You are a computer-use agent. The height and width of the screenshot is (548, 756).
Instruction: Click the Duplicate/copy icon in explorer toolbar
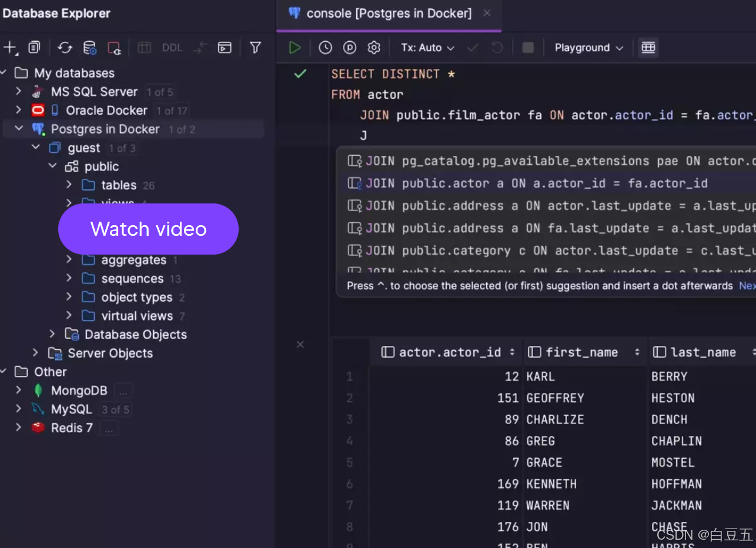(35, 48)
